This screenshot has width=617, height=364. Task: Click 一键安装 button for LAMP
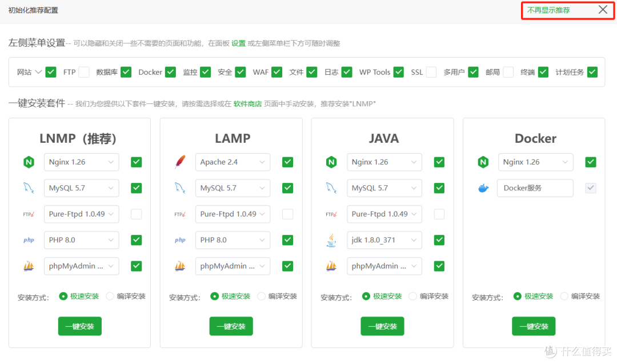coord(231,326)
